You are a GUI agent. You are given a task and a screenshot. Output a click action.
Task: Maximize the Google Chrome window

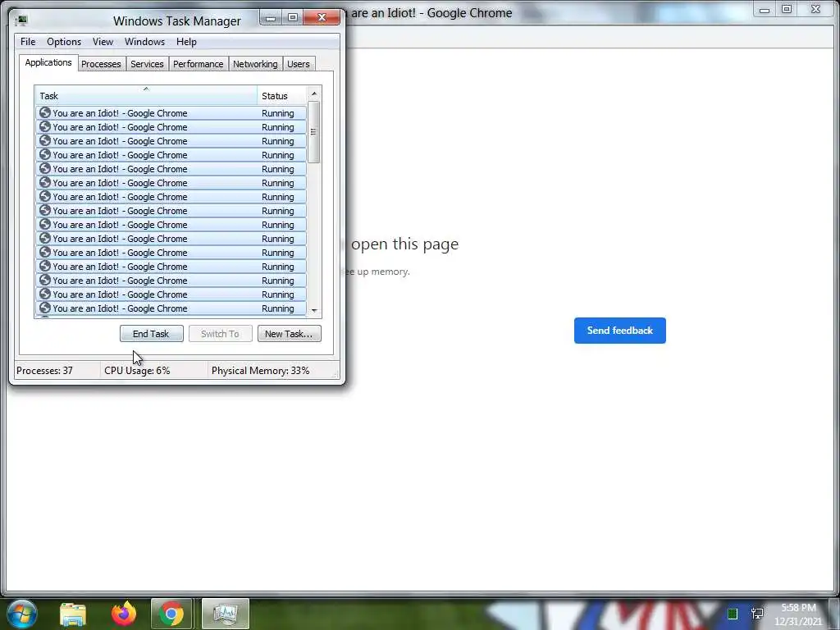tap(787, 10)
